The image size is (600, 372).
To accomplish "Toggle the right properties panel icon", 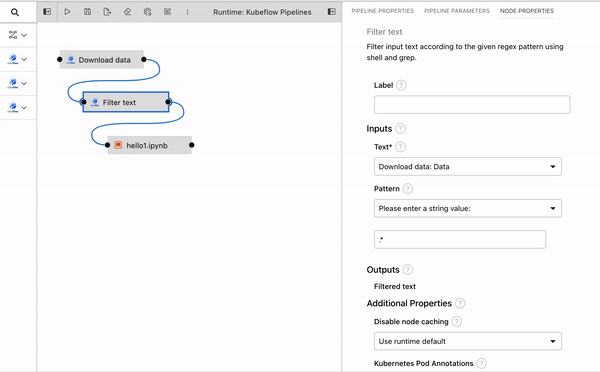I will coord(331,12).
